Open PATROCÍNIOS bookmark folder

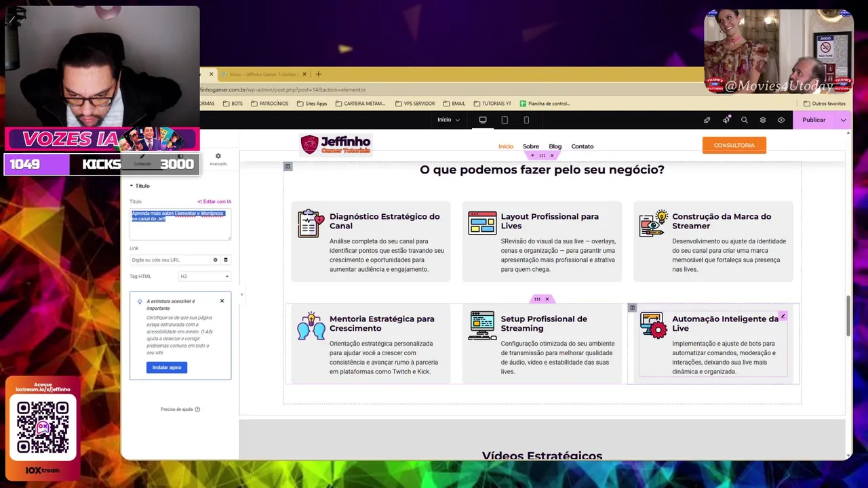(x=270, y=104)
